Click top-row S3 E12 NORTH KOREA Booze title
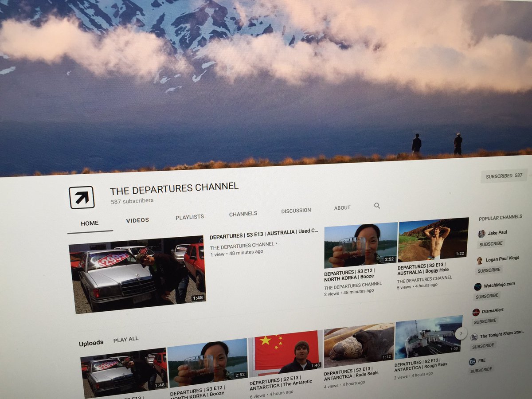Screen dimensions: 532x399 pyautogui.click(x=350, y=274)
